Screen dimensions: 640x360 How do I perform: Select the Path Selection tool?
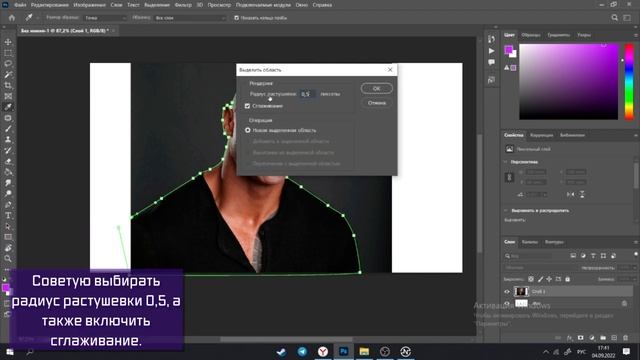point(8,226)
